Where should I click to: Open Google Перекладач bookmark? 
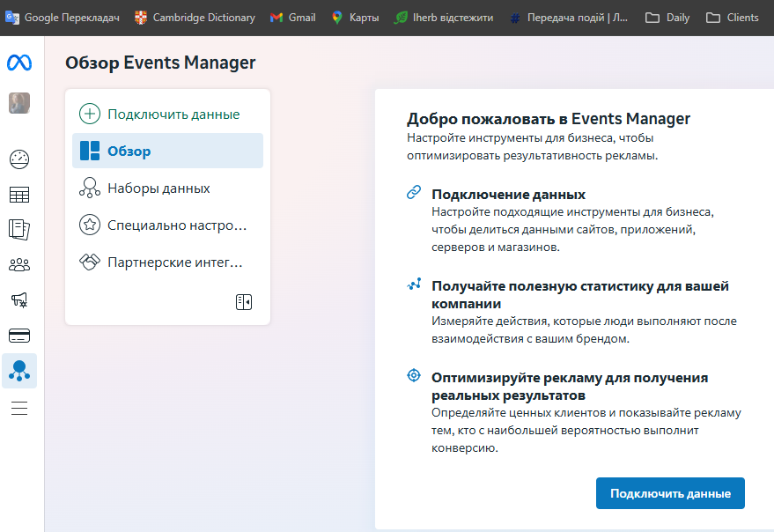pyautogui.click(x=63, y=18)
